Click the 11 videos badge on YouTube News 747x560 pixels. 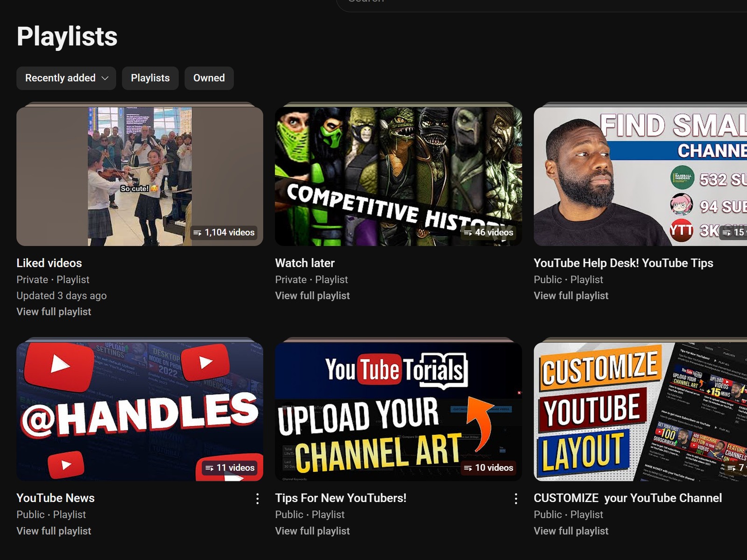[230, 468]
